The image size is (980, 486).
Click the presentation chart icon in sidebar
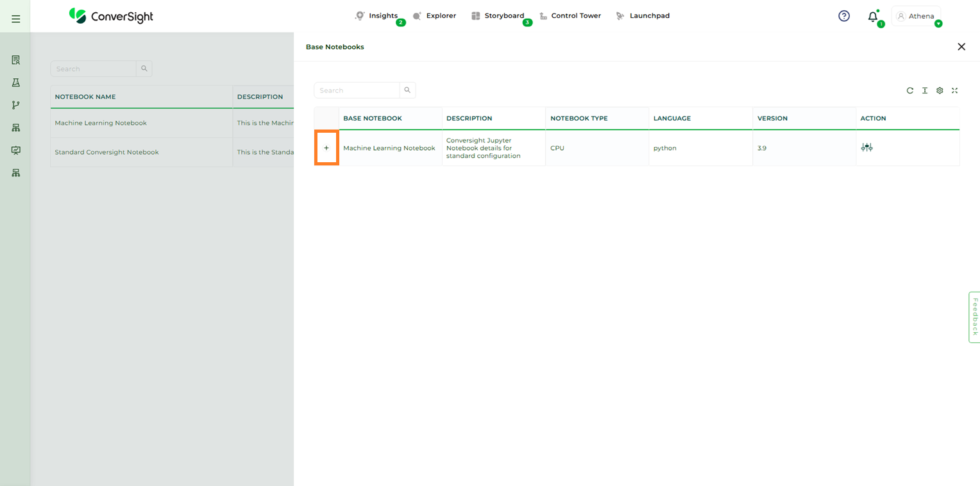16,150
